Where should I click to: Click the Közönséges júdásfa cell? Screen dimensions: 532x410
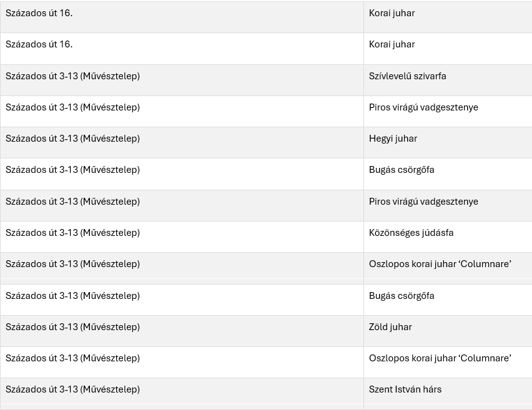click(411, 233)
